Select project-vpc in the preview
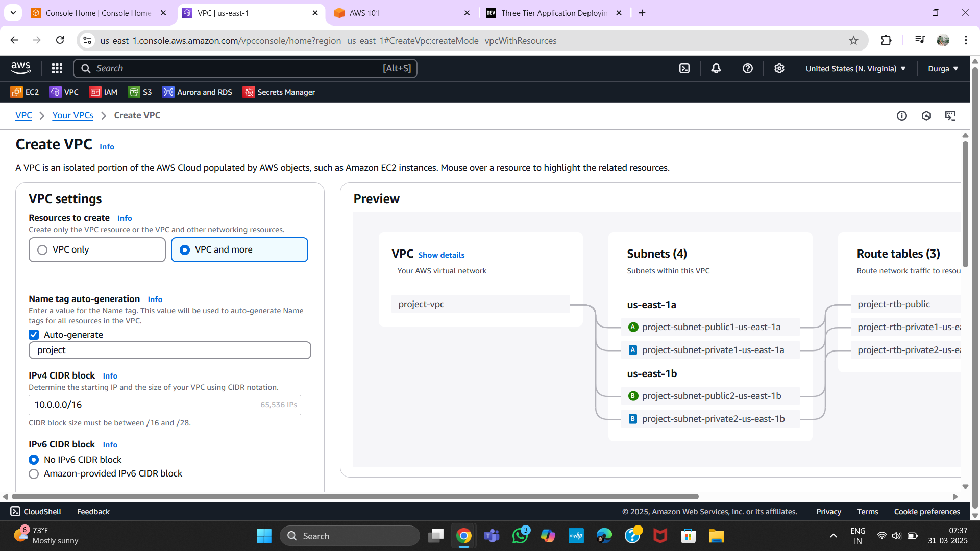Image resolution: width=980 pixels, height=551 pixels. click(480, 304)
